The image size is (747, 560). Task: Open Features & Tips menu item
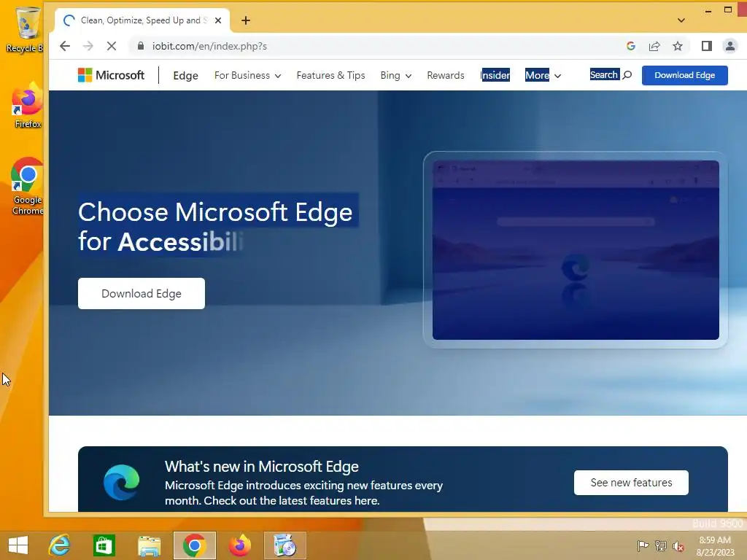(330, 75)
